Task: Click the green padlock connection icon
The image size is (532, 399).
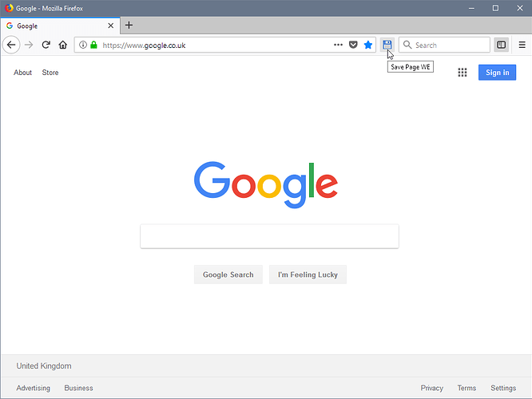Action: pyautogui.click(x=93, y=45)
